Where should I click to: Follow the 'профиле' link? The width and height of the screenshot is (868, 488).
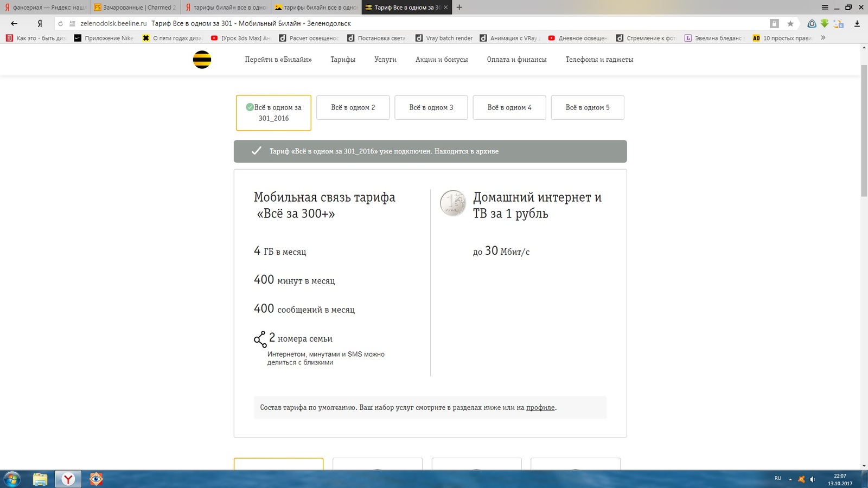coord(540,408)
